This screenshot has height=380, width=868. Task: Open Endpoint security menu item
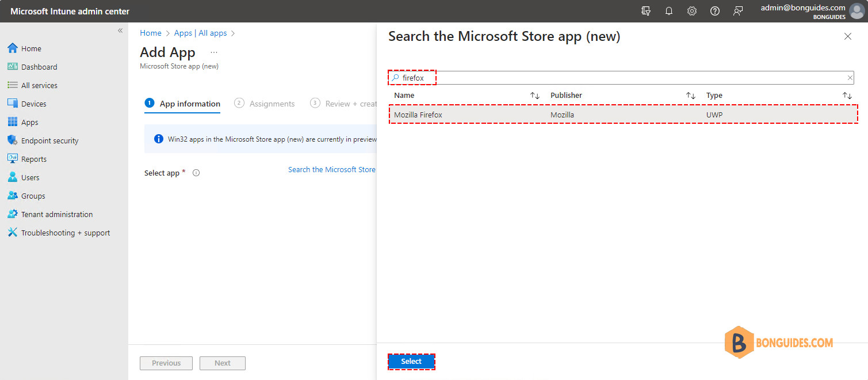click(49, 141)
